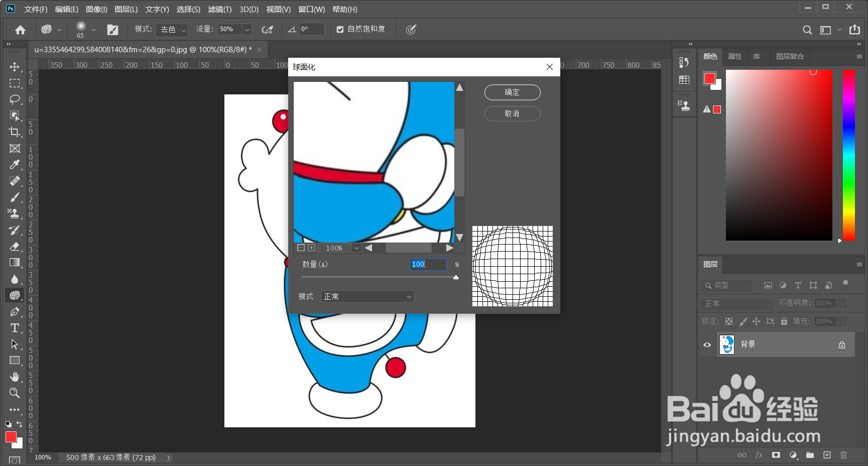Click the 取消 button
Screen dimensions: 868x466
(x=512, y=114)
